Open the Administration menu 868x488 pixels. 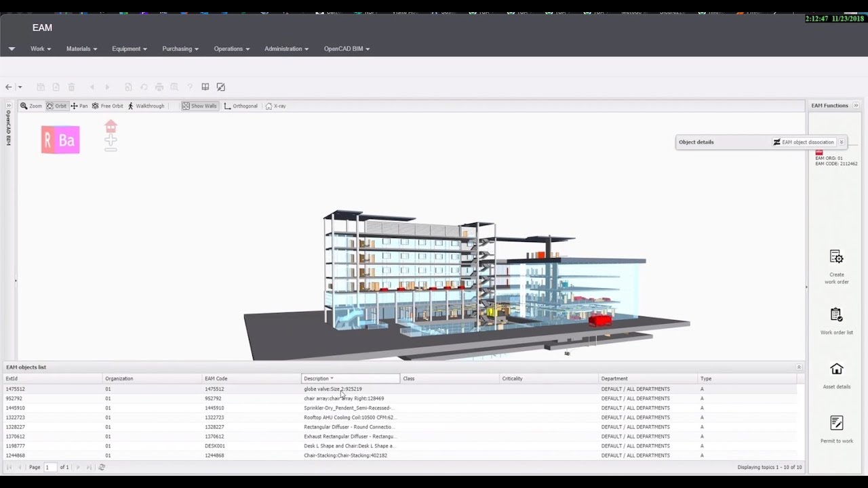tap(287, 49)
